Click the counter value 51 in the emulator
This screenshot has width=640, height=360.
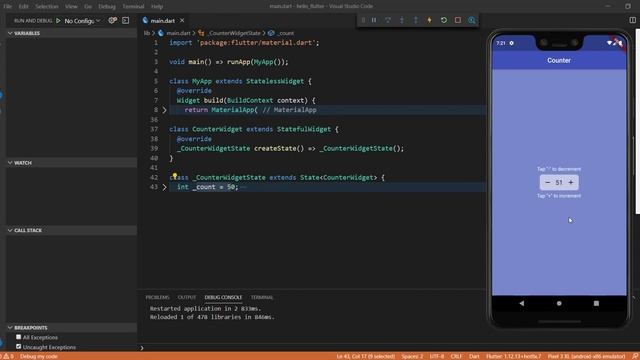559,182
